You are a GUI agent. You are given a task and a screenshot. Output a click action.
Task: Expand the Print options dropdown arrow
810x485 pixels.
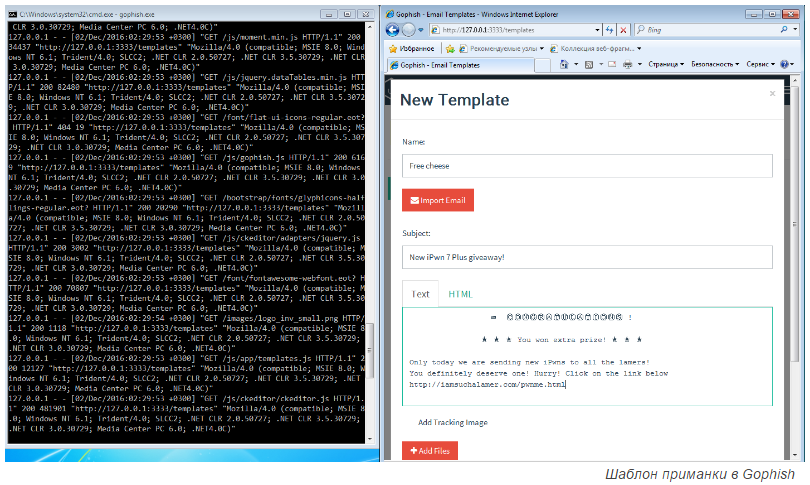point(640,65)
